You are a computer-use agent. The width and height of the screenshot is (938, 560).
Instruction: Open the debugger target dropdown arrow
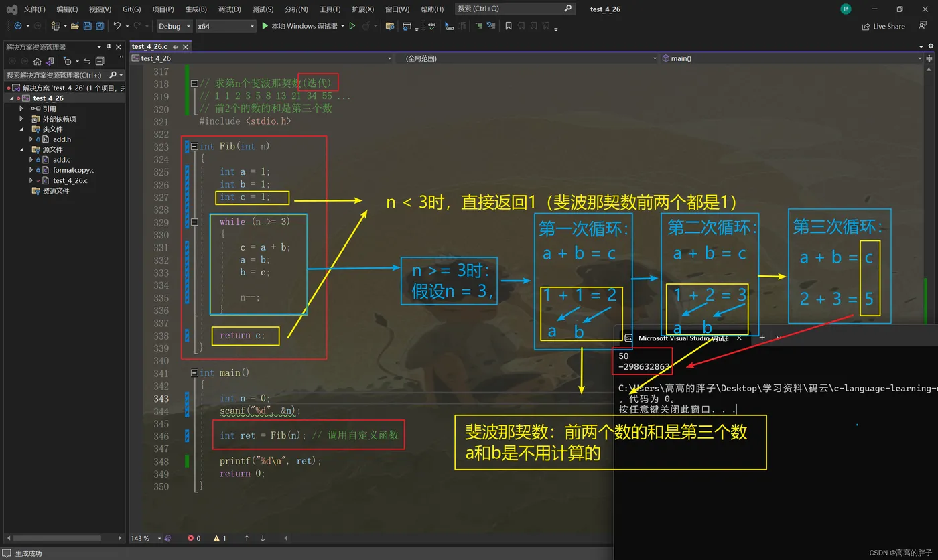[x=343, y=26]
